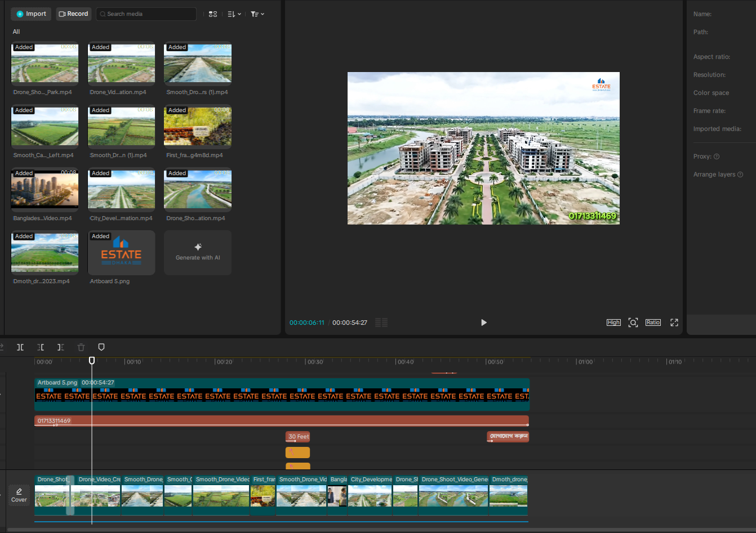Click the Cover edit pencil icon
The height and width of the screenshot is (533, 756).
[19, 491]
